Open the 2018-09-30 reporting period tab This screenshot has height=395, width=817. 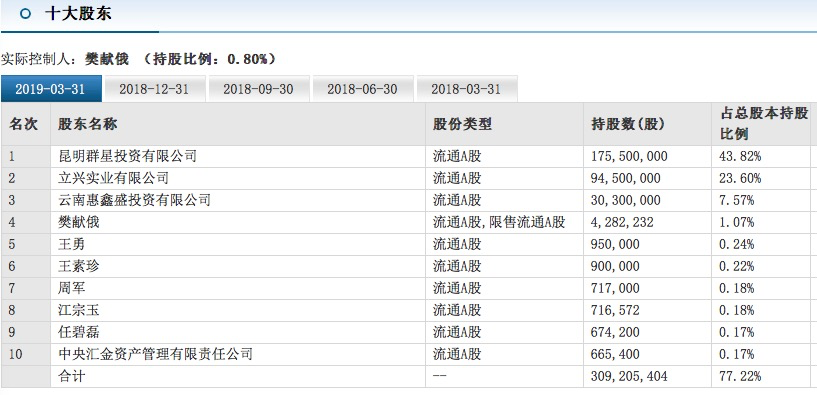click(x=258, y=89)
